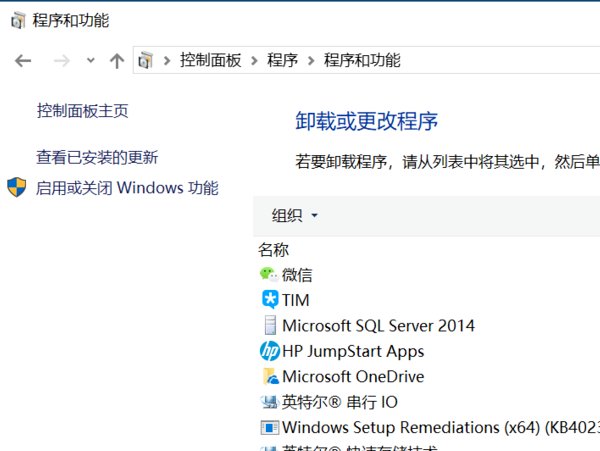
Task: Click the 卸载或更改程序 heading
Action: (367, 121)
